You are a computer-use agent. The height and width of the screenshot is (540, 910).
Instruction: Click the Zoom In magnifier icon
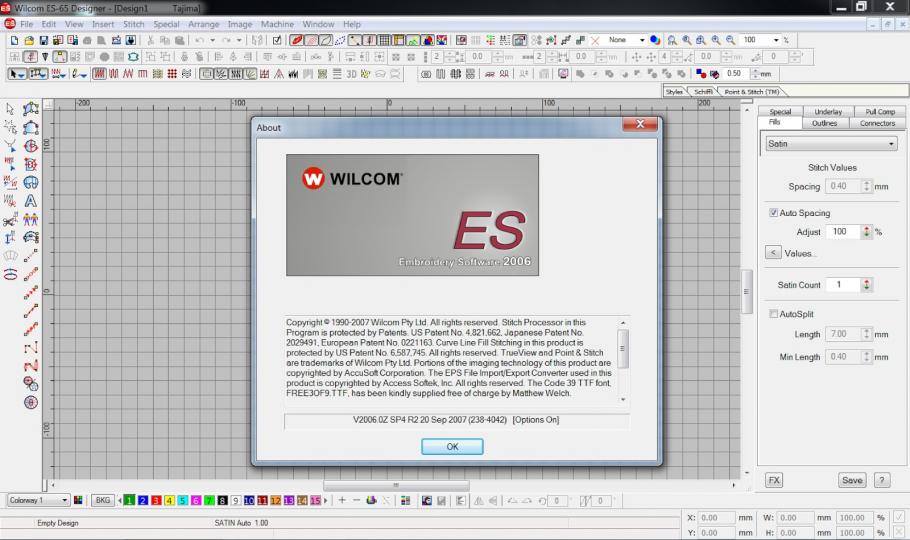(x=716, y=40)
